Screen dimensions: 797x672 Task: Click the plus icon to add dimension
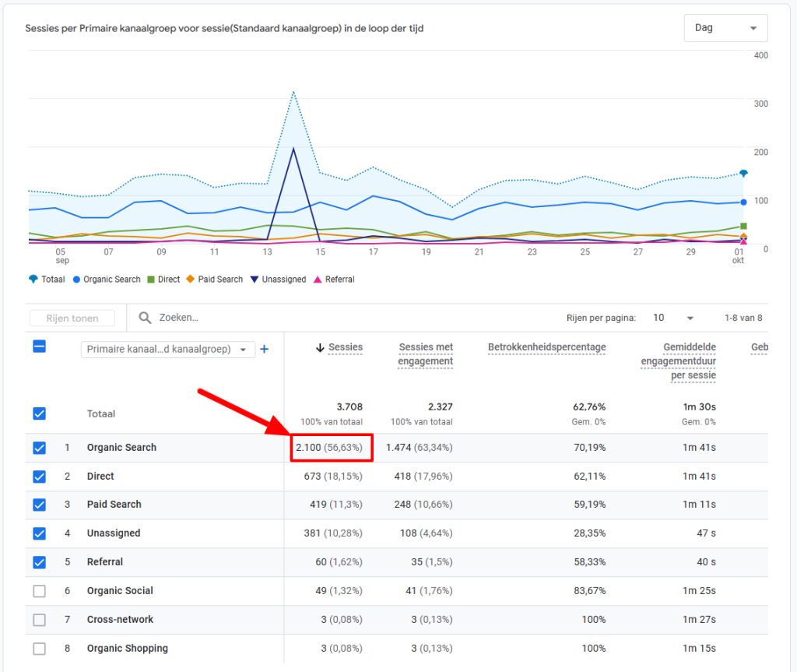click(x=264, y=350)
